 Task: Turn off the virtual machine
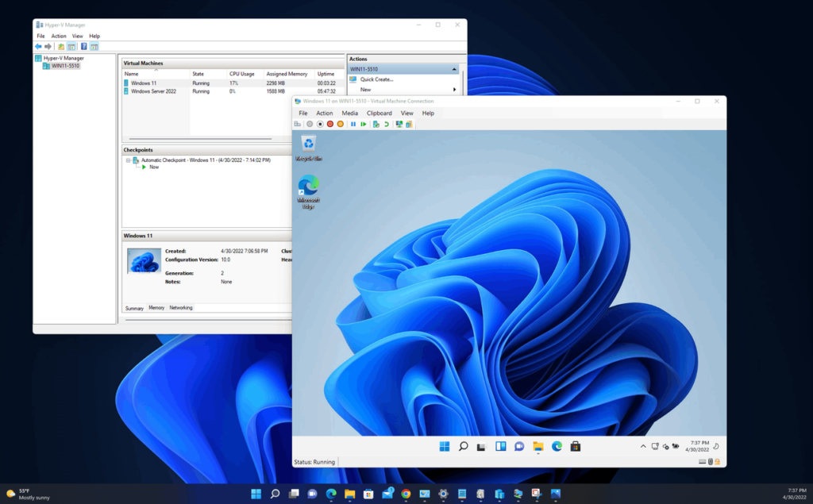[318, 124]
